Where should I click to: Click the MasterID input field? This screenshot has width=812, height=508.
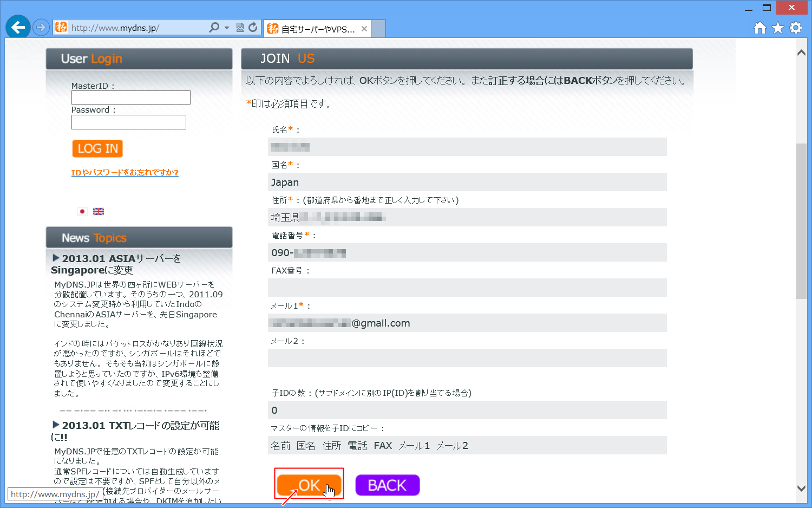131,97
